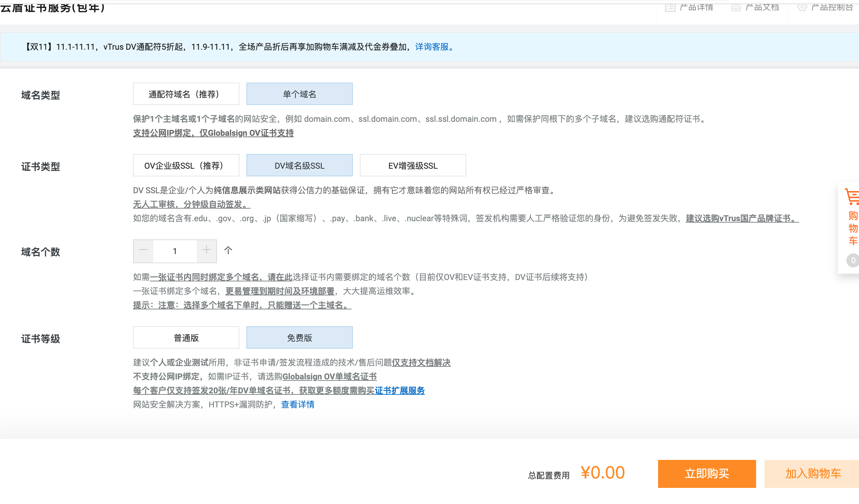The height and width of the screenshot is (504, 859).
Task: Select EV增强级SSL certificate type
Action: point(413,165)
